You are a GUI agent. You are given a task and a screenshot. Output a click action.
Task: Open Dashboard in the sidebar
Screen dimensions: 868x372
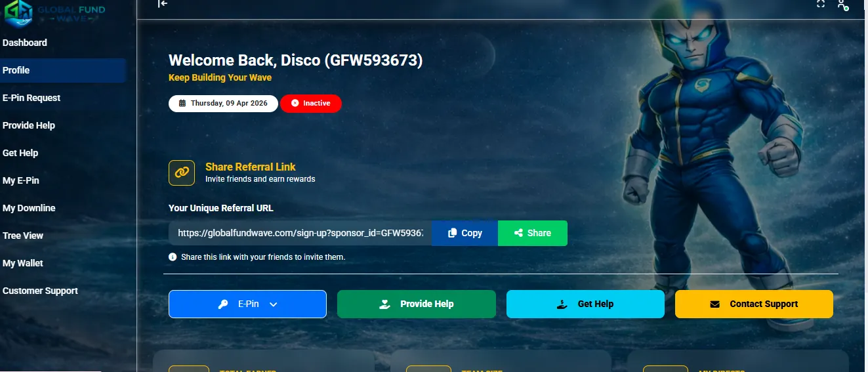pos(25,43)
